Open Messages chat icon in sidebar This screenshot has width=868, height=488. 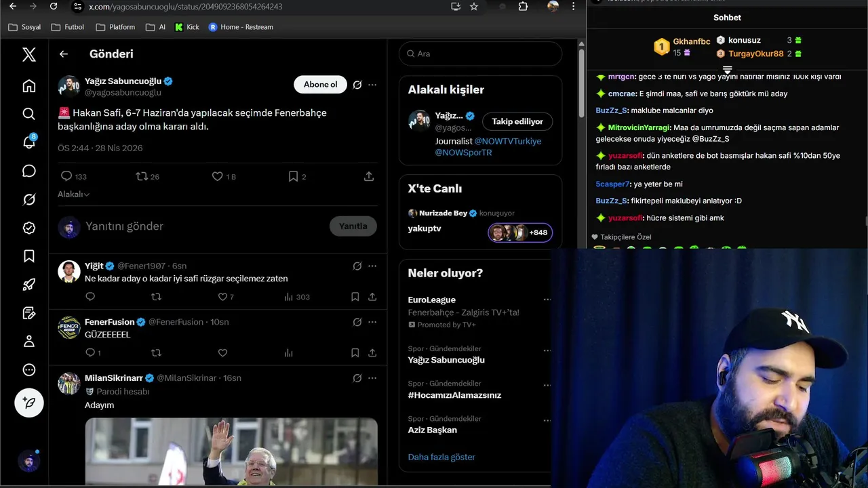28,171
